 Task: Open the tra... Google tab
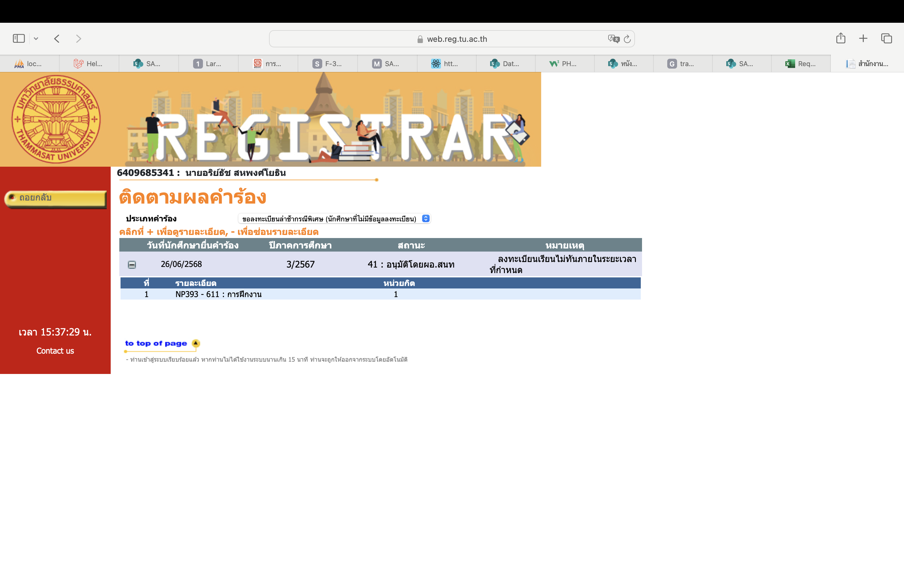click(682, 64)
